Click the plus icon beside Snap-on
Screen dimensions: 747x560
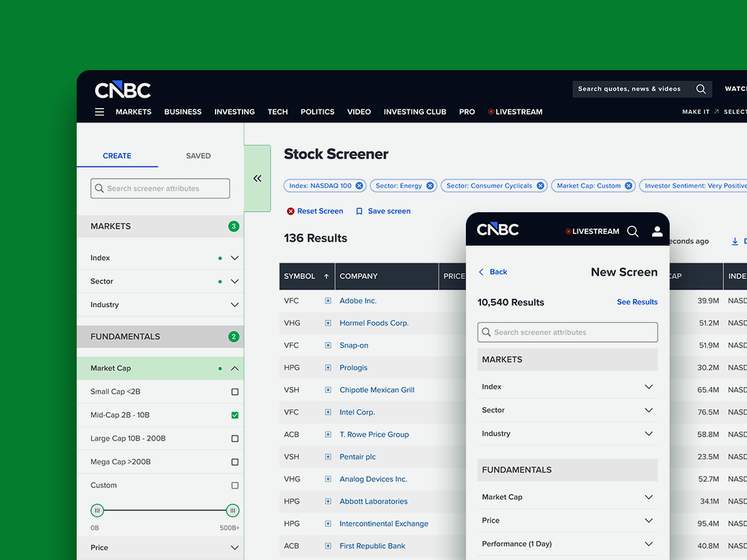(x=328, y=345)
